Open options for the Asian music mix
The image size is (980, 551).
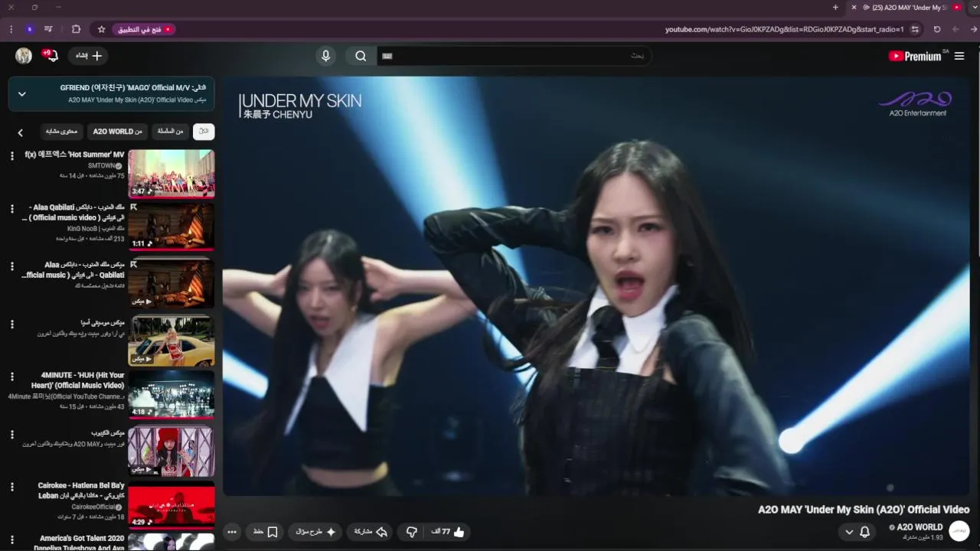click(11, 324)
